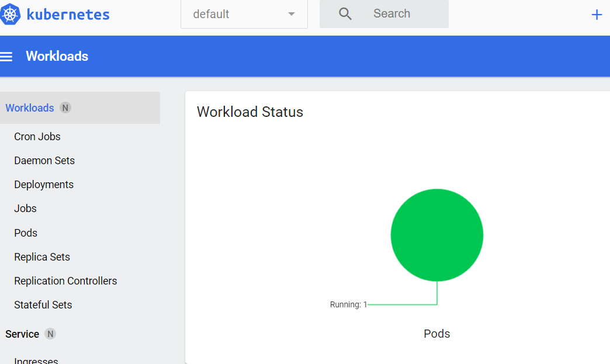
Task: Click the N badge next to Workloads
Action: (x=65, y=108)
